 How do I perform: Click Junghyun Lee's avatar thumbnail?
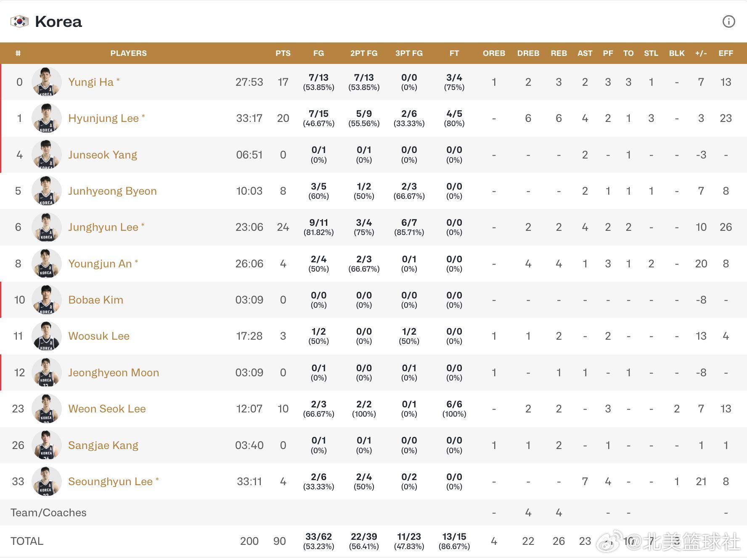(x=46, y=227)
